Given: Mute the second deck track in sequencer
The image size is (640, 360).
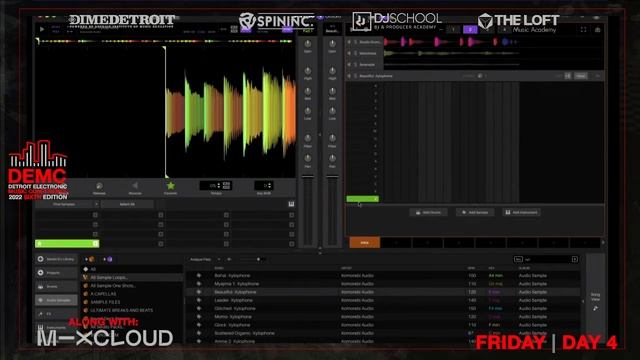Looking at the screenshot, I should pyautogui.click(x=349, y=53).
